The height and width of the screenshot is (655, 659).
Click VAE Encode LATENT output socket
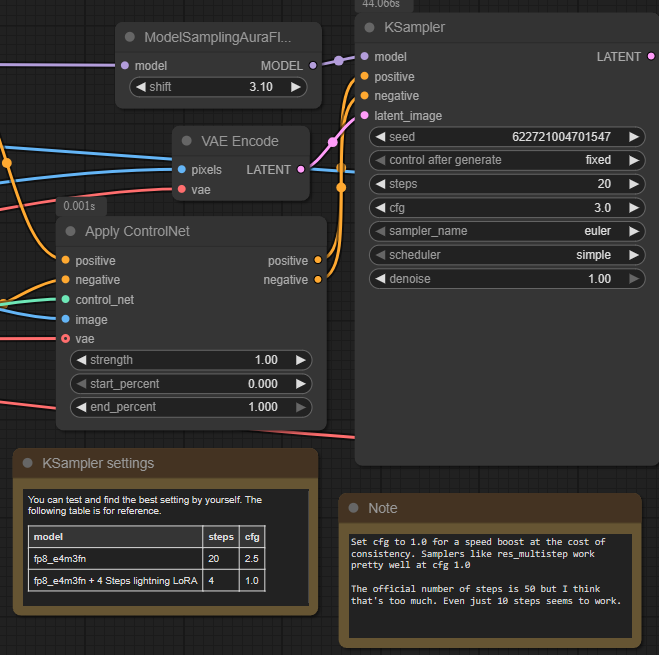point(301,169)
